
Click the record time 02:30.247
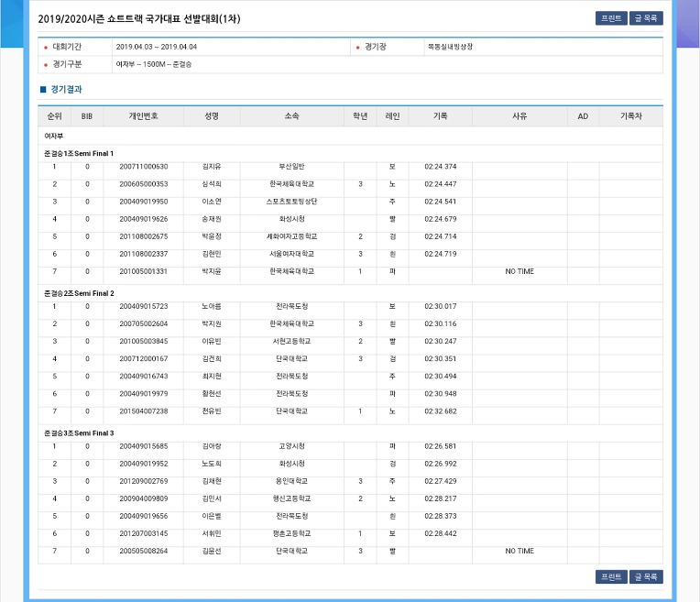pos(440,341)
